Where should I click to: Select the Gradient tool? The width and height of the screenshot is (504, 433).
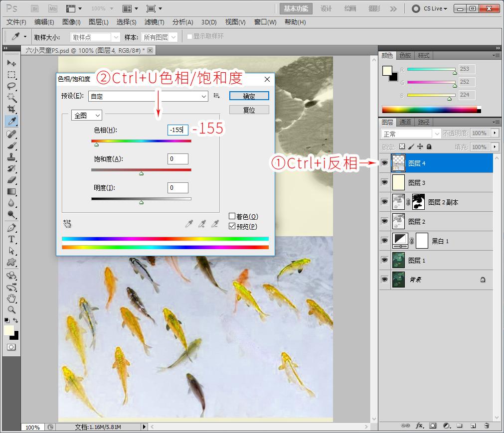[x=11, y=191]
